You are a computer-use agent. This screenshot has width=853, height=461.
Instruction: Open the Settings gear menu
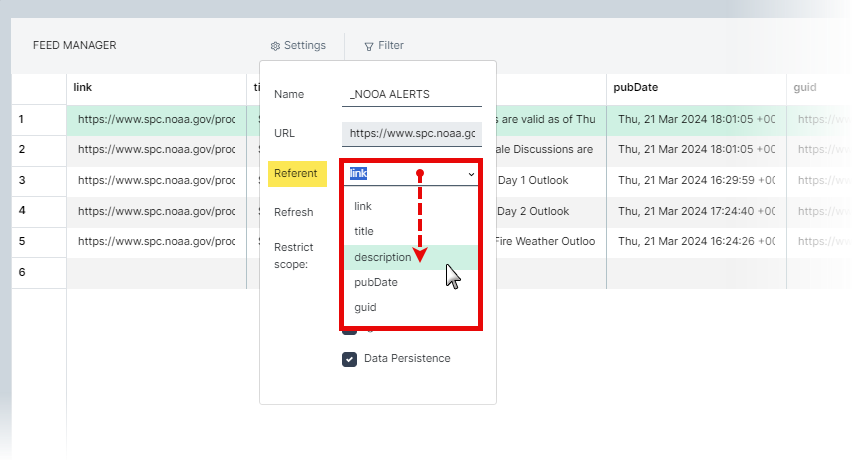(298, 46)
